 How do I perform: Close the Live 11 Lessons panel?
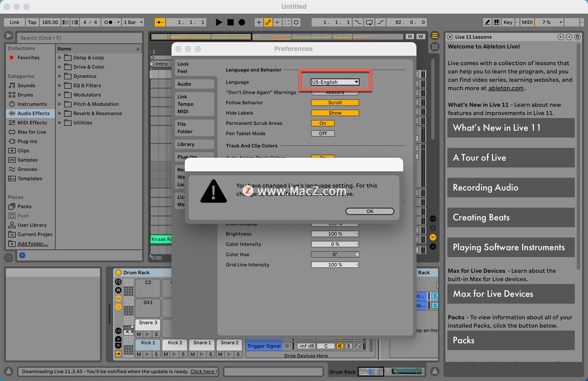pyautogui.click(x=450, y=37)
